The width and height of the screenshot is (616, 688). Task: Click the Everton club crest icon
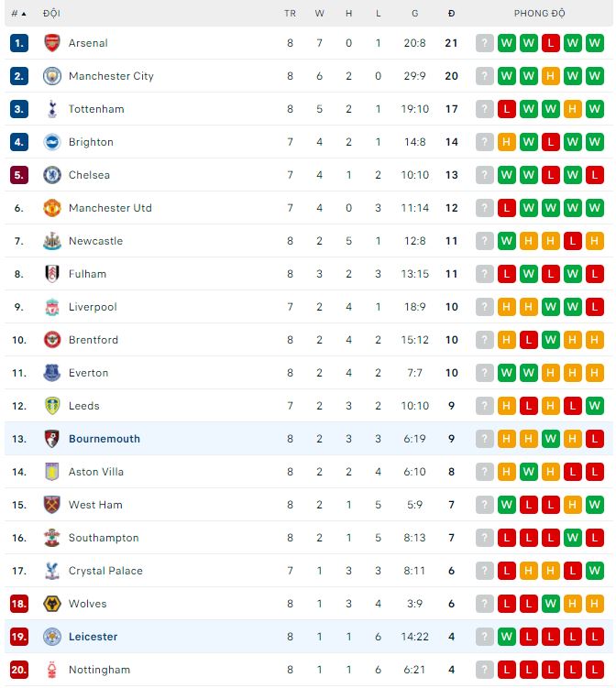pos(51,373)
